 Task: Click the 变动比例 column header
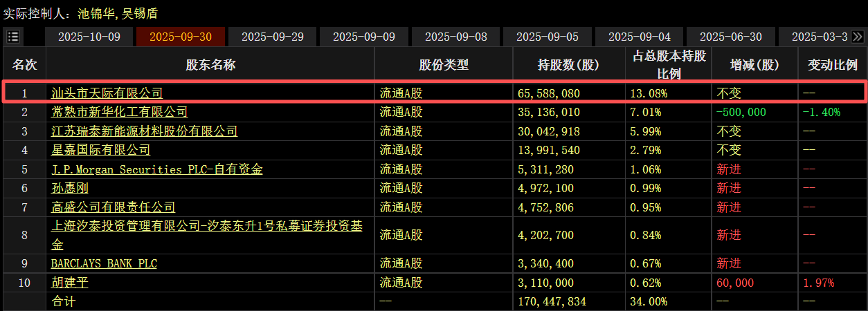coord(832,64)
